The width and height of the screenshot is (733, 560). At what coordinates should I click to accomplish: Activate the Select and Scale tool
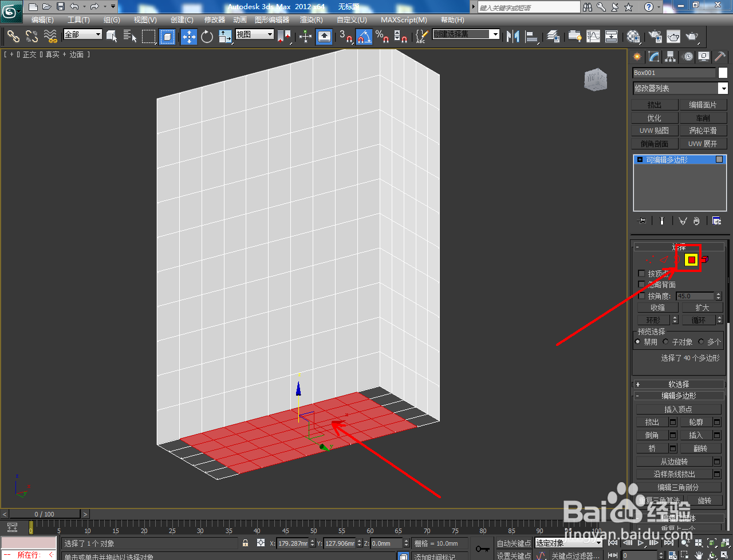click(x=225, y=37)
